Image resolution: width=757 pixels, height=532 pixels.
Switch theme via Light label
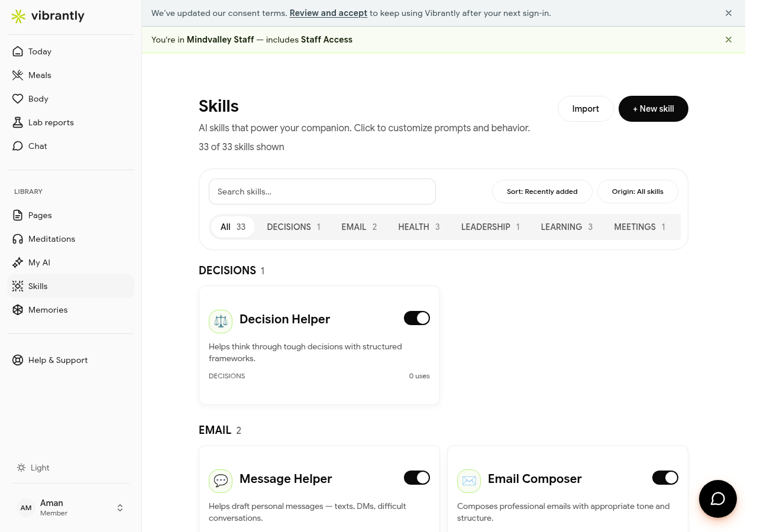pos(40,468)
